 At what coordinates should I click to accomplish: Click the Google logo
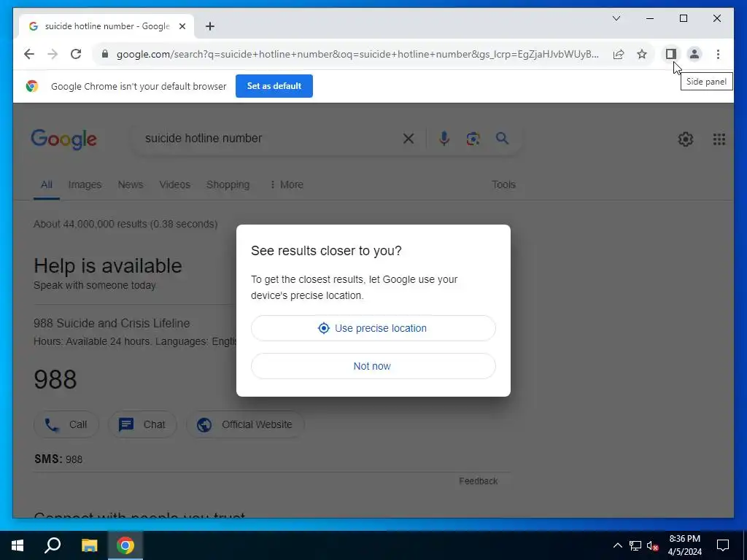click(x=64, y=139)
